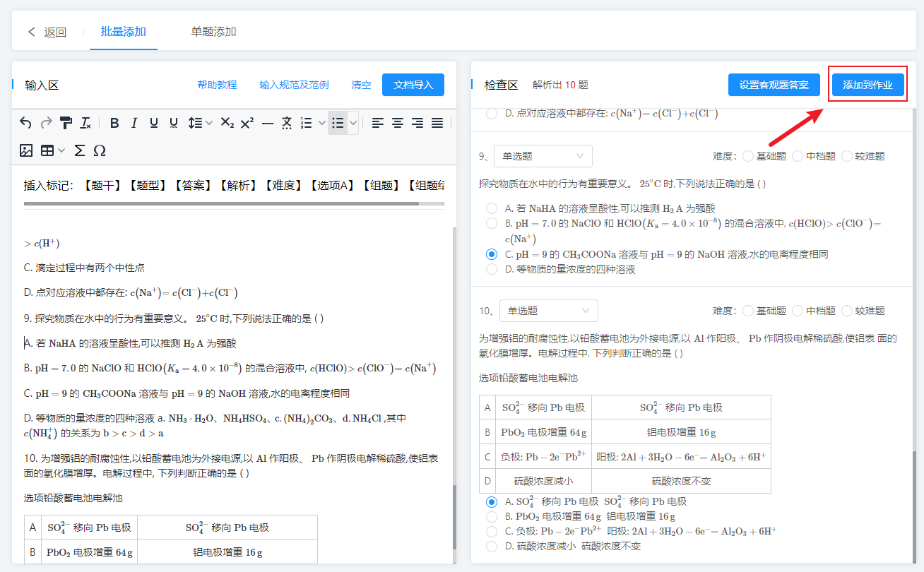This screenshot has width=924, height=572.
Task: Open 输入规范及范例 link
Action: tap(294, 85)
